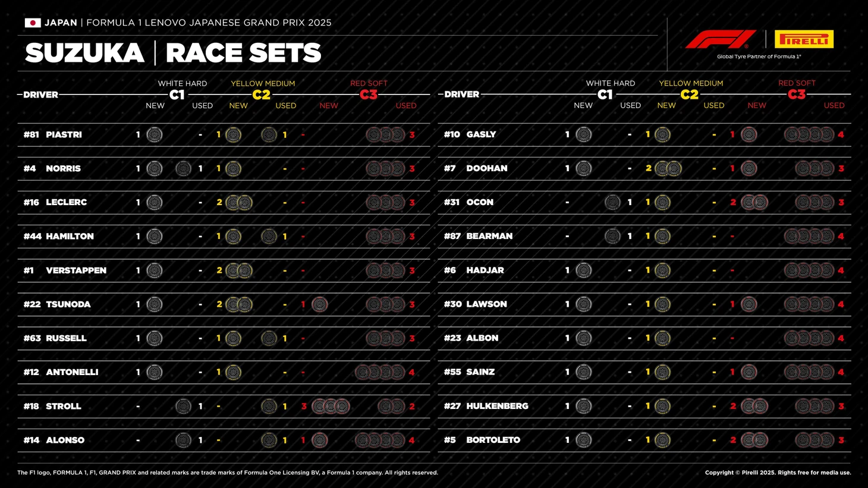Click the F1 logo
This screenshot has height=488, width=868.
(721, 39)
